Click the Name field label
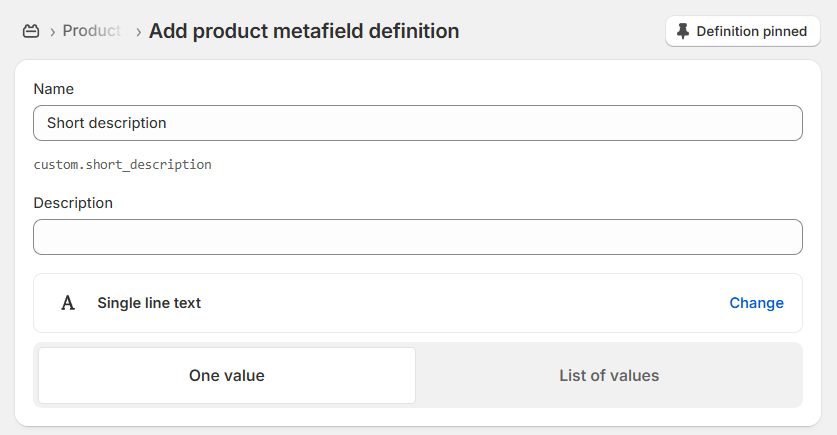 tap(54, 89)
